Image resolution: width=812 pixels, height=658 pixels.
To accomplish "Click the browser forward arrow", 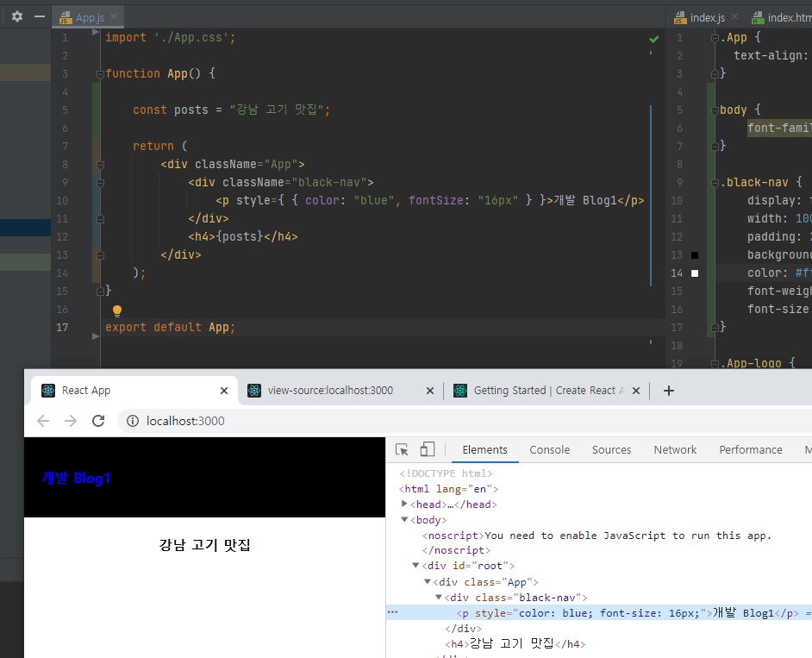I will pyautogui.click(x=71, y=421).
